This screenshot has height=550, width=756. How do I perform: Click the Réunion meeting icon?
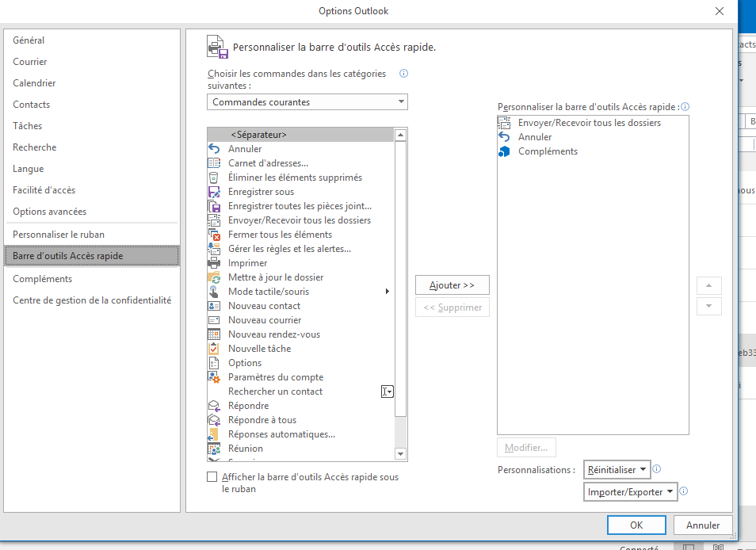click(214, 449)
